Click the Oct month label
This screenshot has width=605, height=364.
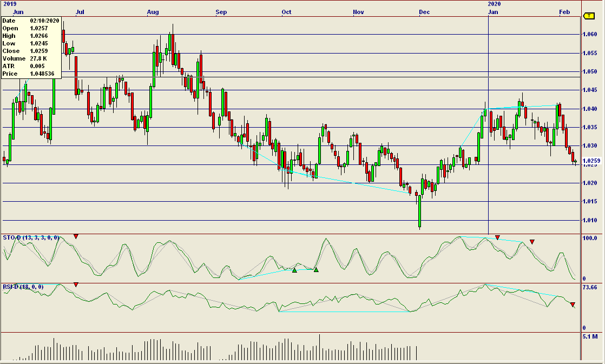[x=286, y=12]
